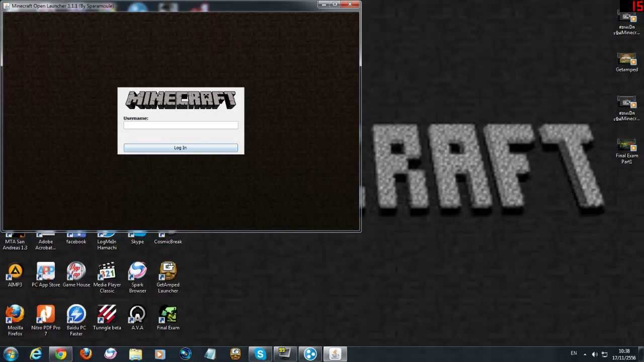Click the Windows Start button
The image size is (644, 362).
(11, 354)
